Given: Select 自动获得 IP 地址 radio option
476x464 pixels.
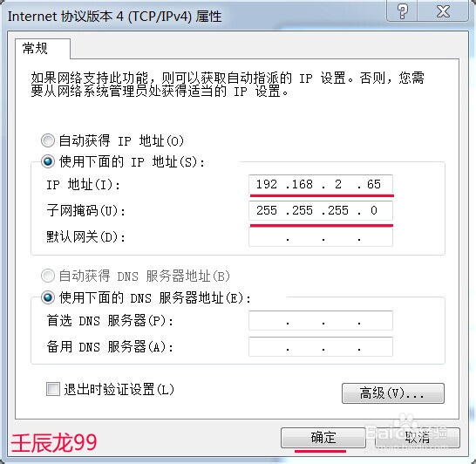Looking at the screenshot, I should [48, 140].
